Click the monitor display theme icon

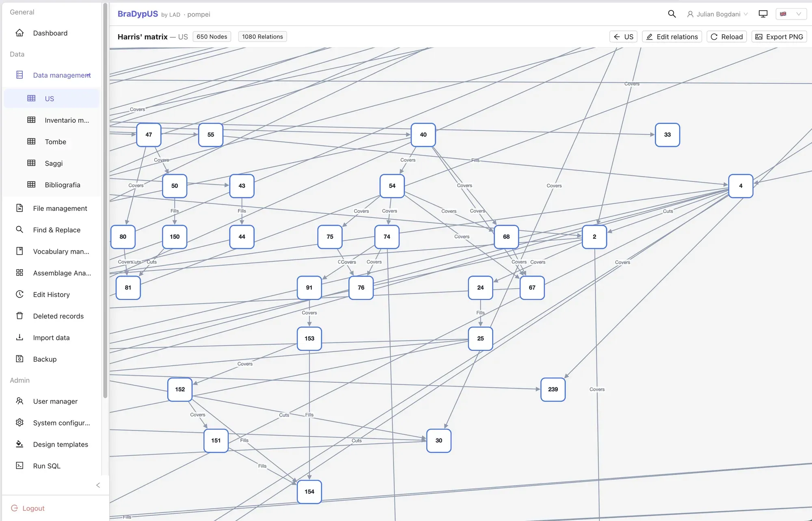[763, 14]
